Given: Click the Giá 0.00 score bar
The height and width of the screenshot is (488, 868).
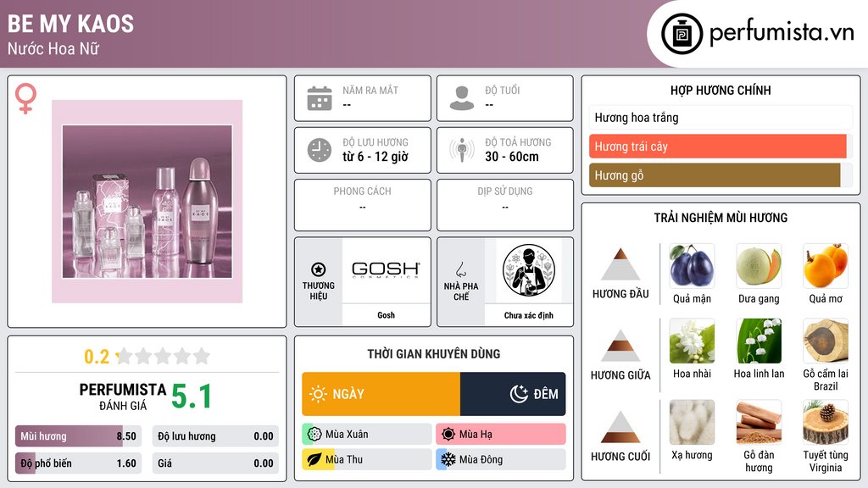Looking at the screenshot, I should point(215,463).
